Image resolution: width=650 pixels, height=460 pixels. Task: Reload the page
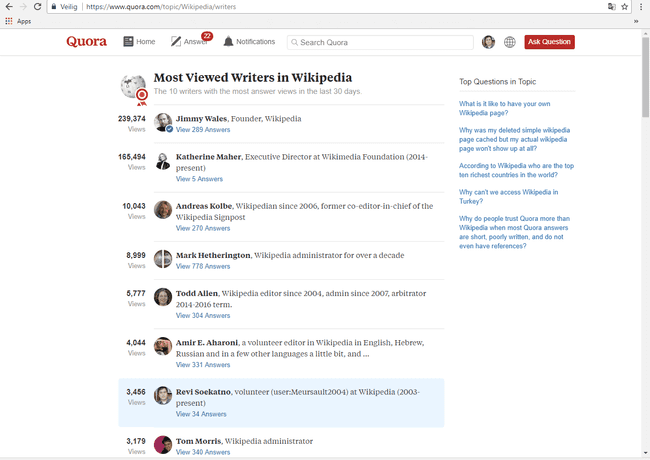pos(37,7)
